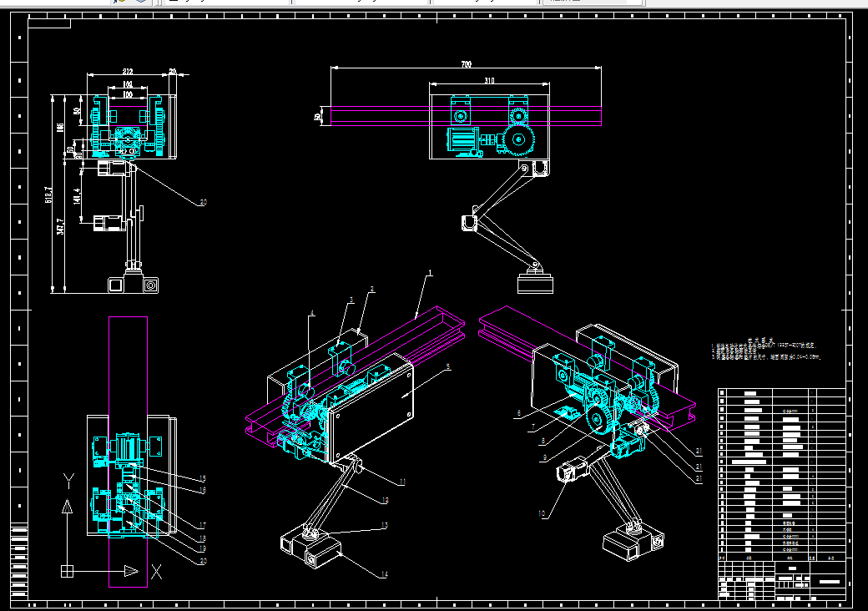Click the title block at the sheet corner
Image resolution: width=868 pixels, height=611 pixels.
[782, 580]
